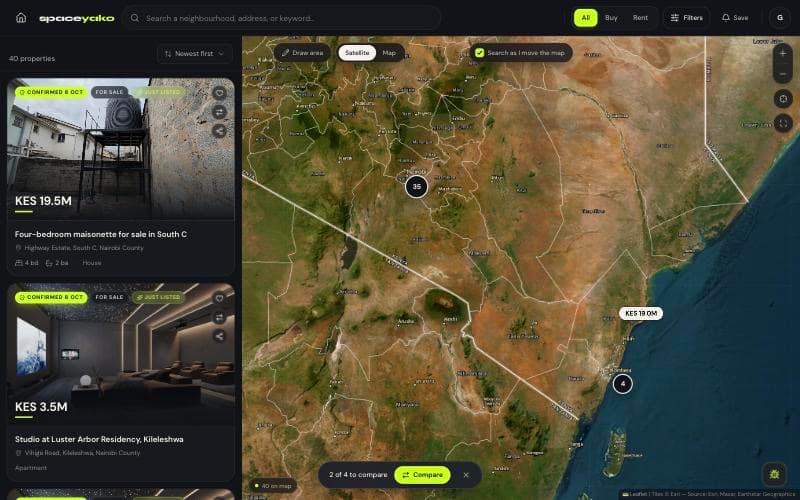The width and height of the screenshot is (800, 500).
Task: Select the KES 19.0M map marker
Action: click(x=641, y=313)
